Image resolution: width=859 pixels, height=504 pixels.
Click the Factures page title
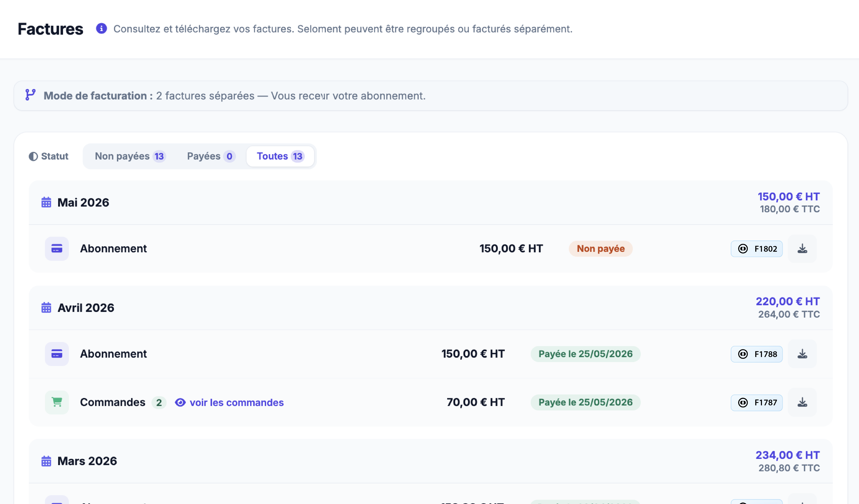pyautogui.click(x=50, y=29)
